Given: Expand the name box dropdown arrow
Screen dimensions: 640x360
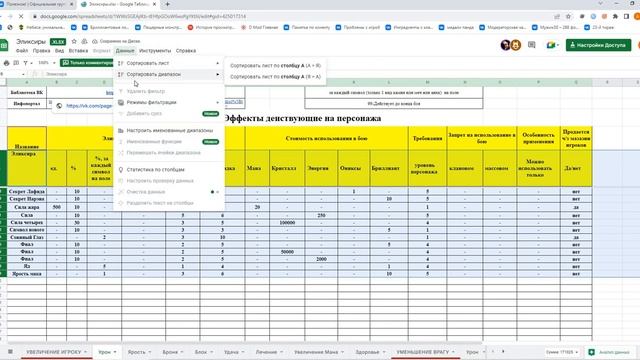Looking at the screenshot, I should click(x=23, y=74).
